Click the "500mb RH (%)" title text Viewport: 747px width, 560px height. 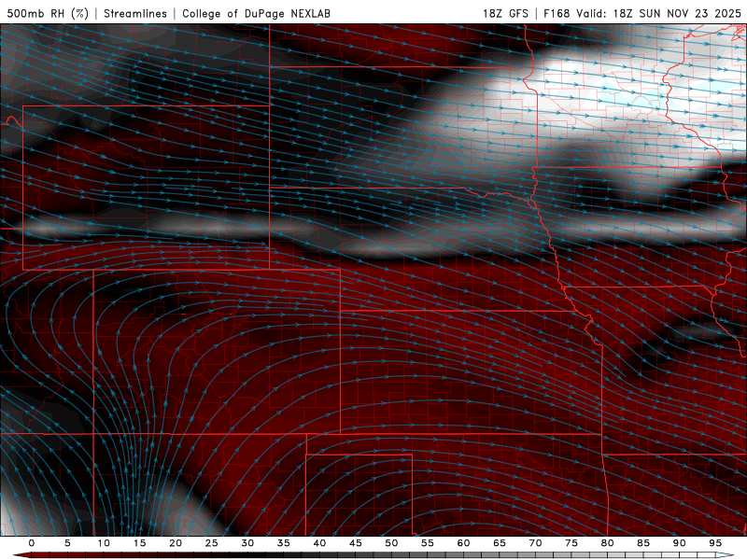(x=48, y=13)
